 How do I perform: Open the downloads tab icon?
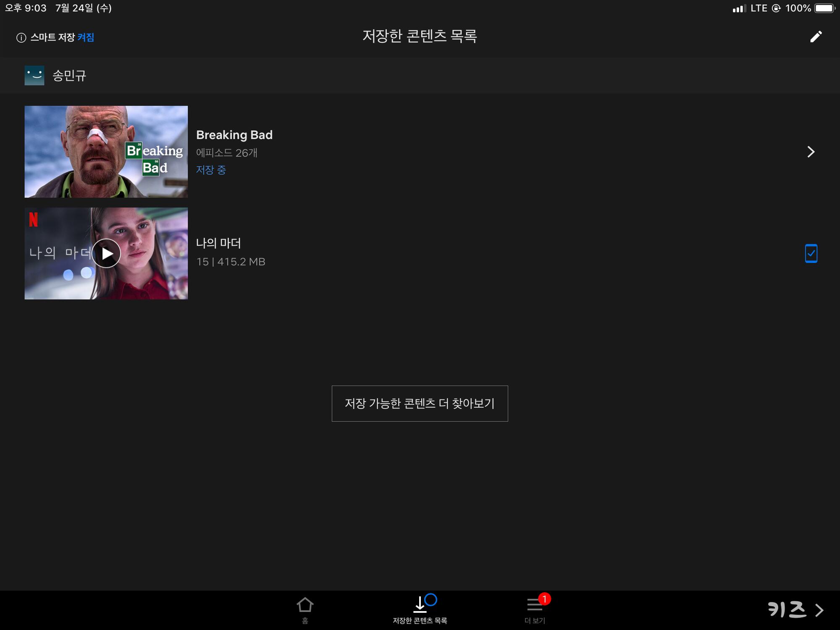420,604
